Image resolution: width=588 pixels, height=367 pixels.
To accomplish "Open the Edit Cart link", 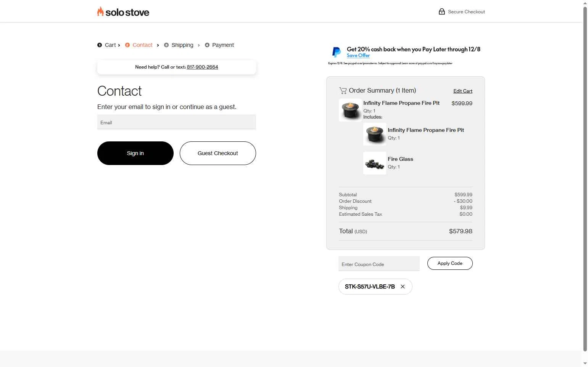I will pyautogui.click(x=463, y=91).
